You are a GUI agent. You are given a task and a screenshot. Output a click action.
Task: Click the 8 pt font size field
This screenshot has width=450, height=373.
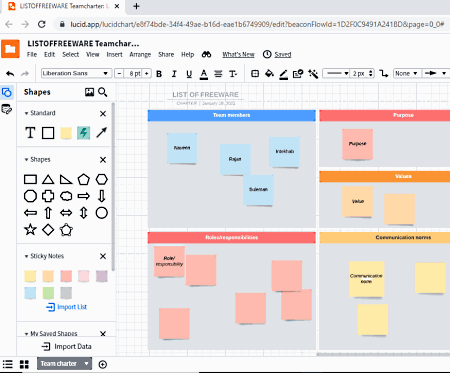coord(133,73)
